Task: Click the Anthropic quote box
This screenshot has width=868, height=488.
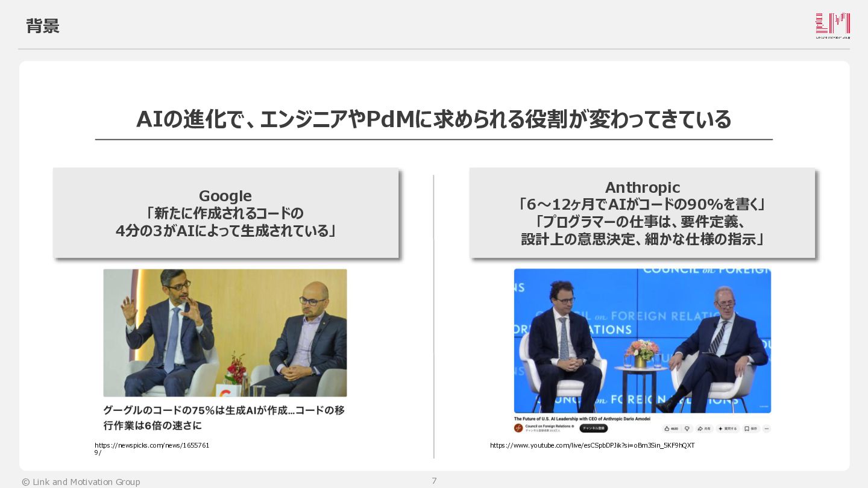Action: tap(642, 213)
